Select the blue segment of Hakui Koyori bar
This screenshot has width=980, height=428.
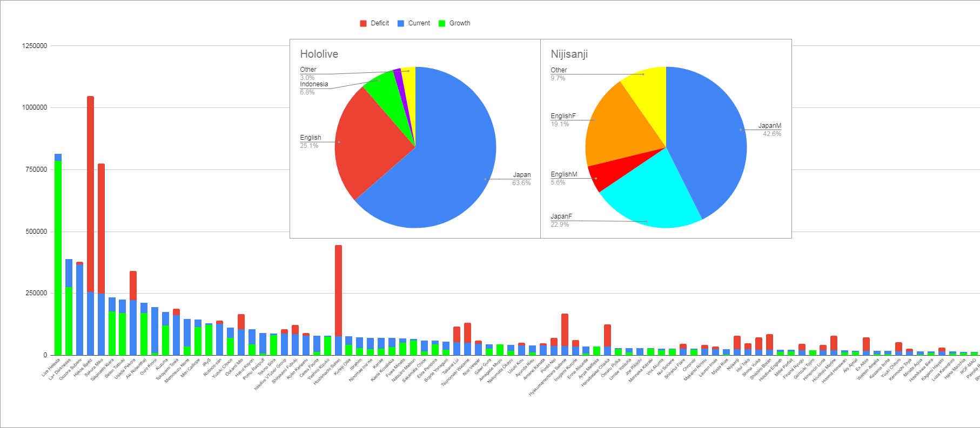pos(252,337)
